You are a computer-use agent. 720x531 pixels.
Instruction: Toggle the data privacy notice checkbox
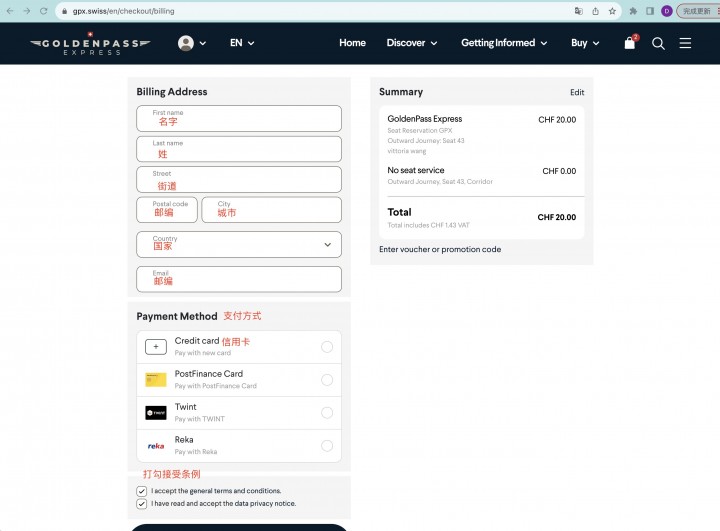point(142,504)
